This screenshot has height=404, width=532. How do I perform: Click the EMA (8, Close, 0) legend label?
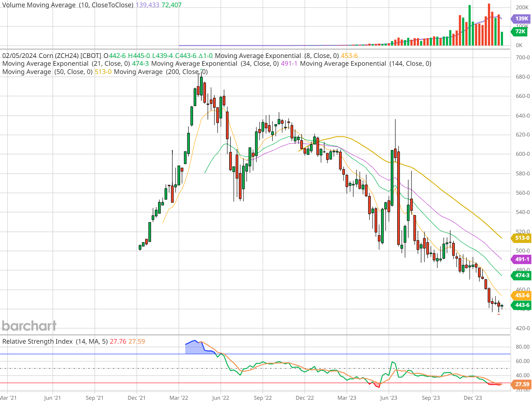[x=277, y=56]
